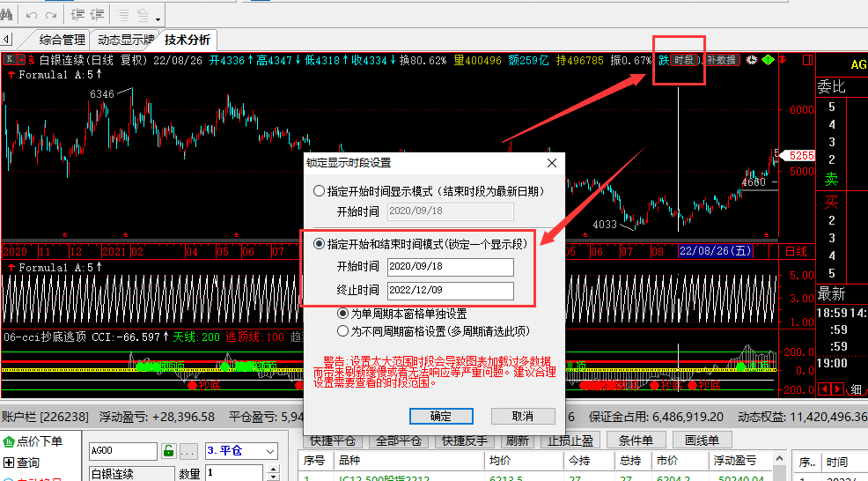
Task: Click the 止损止盈 tab
Action: [570, 441]
